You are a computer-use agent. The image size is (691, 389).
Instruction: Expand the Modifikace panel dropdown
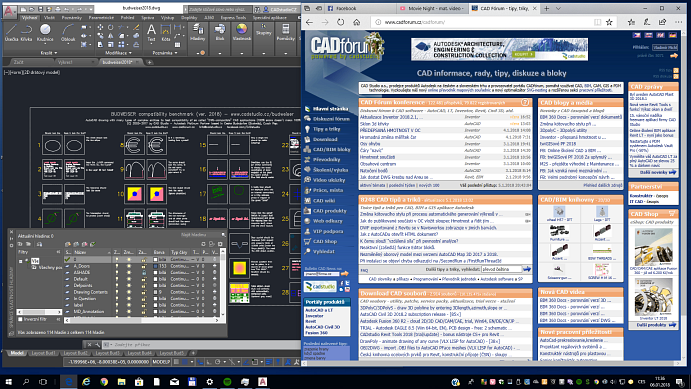[118, 53]
